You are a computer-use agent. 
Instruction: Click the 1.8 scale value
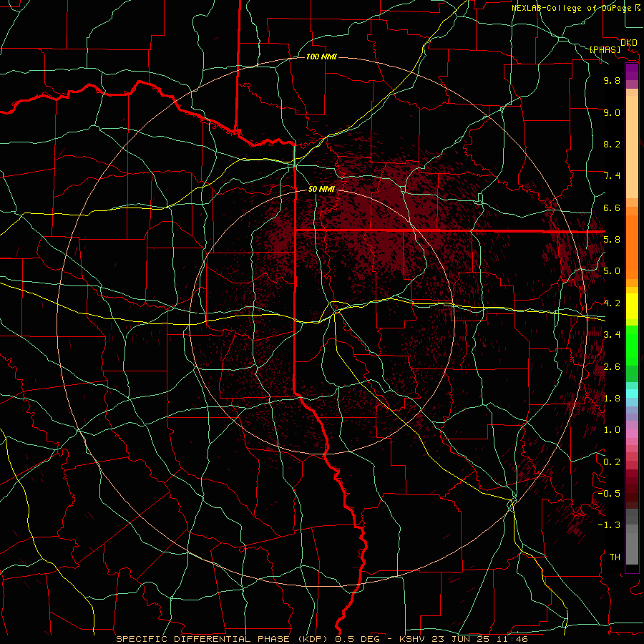(612, 399)
